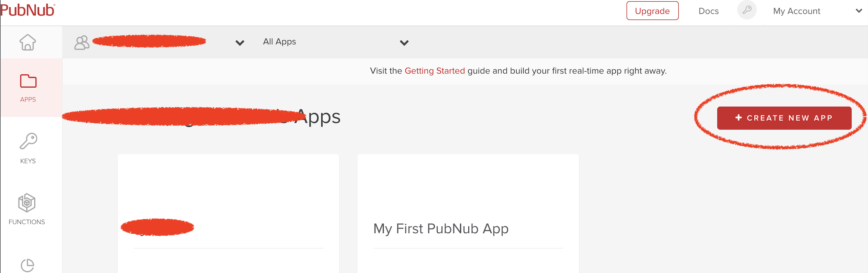Click the key icon next to My Account
The height and width of the screenshot is (273, 868).
tap(747, 10)
